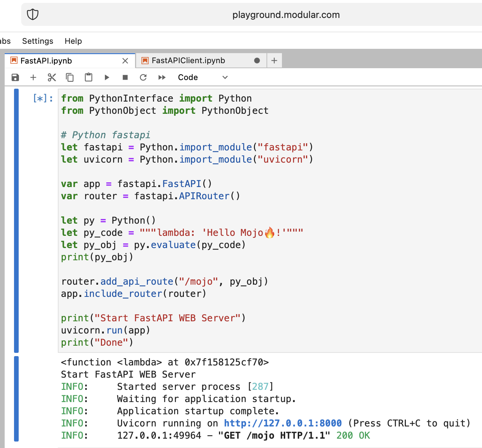Screen dimensions: 482x448
Task: Interrupt the kernel with the stop button
Action: pos(125,78)
